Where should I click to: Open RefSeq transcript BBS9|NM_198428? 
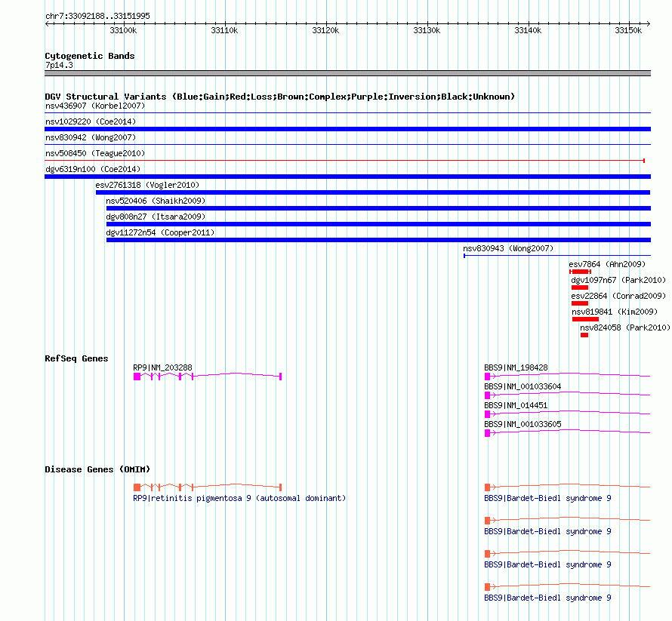click(516, 367)
